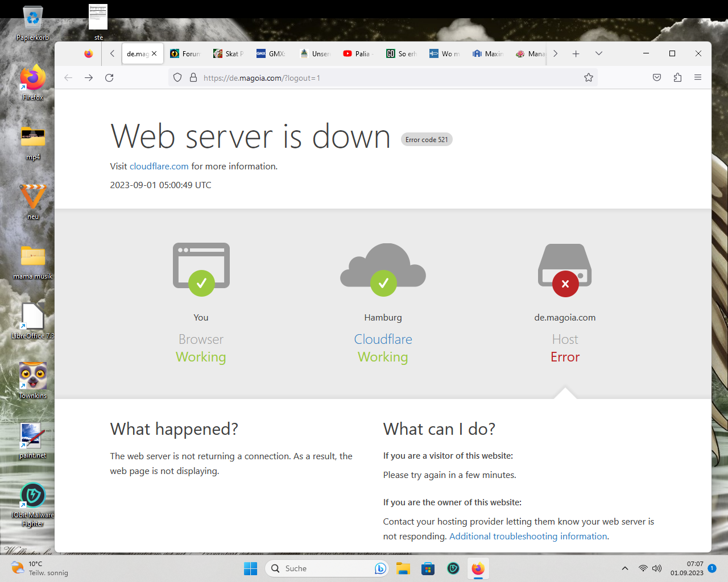
Task: Follow the cloudflare.com link
Action: tap(159, 167)
